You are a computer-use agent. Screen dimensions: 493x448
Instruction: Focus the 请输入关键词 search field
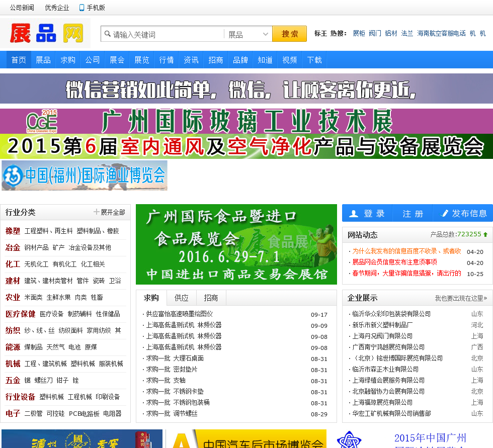(x=167, y=34)
